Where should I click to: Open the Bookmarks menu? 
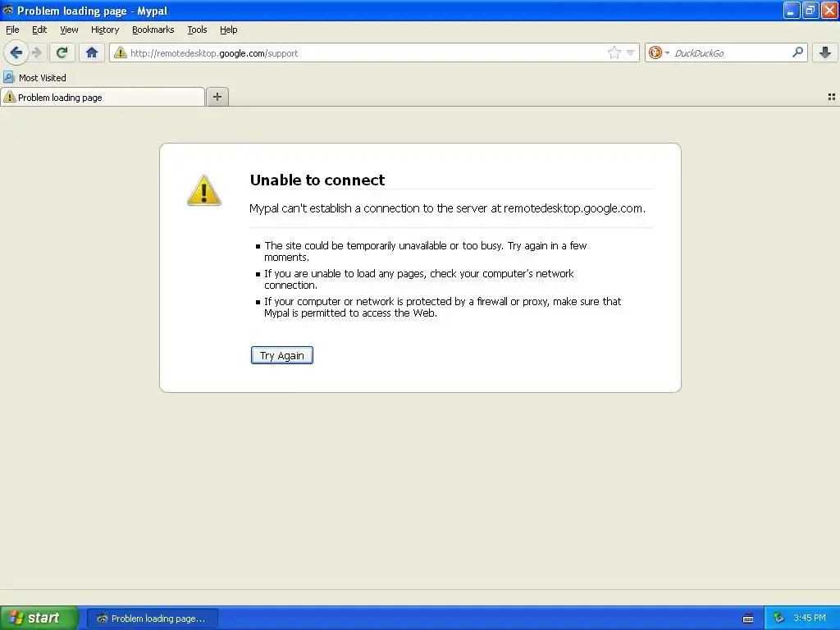(x=153, y=30)
